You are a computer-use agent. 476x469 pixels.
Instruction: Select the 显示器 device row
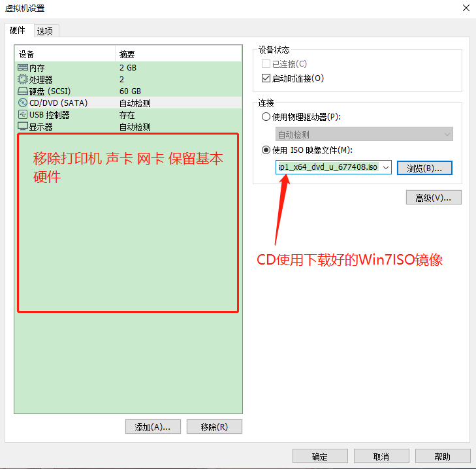click(x=129, y=127)
